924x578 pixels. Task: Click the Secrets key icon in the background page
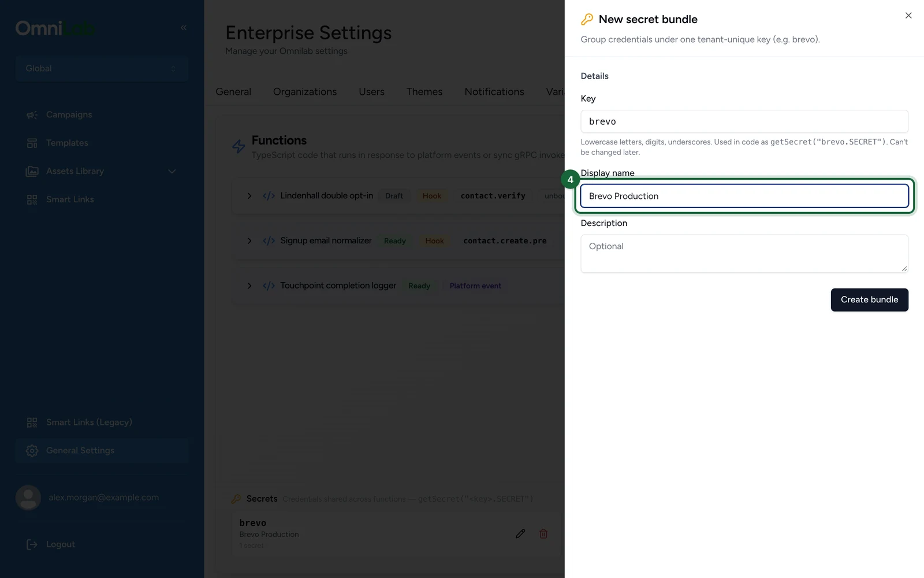pyautogui.click(x=236, y=499)
